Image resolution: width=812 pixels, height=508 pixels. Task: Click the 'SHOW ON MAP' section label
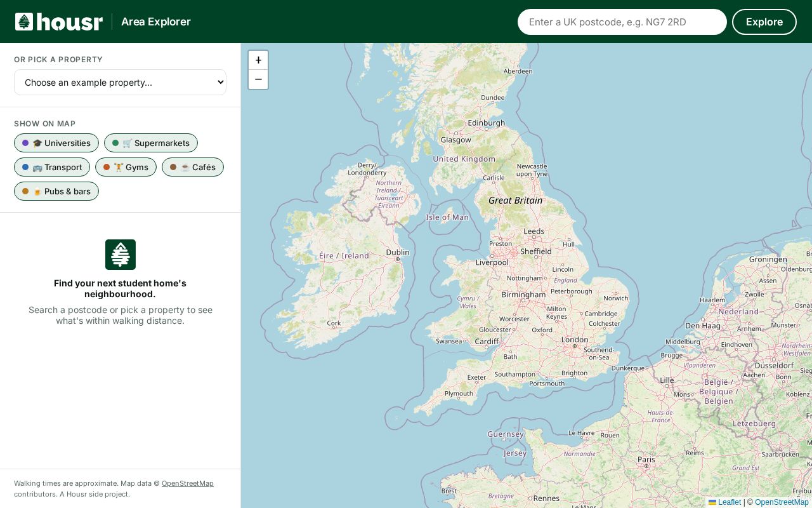pos(44,124)
